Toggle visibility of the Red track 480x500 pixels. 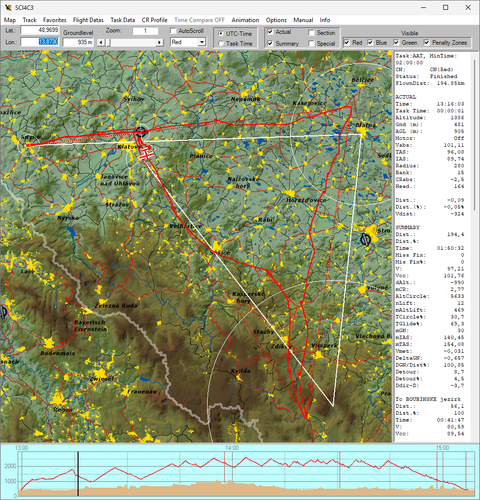point(347,43)
